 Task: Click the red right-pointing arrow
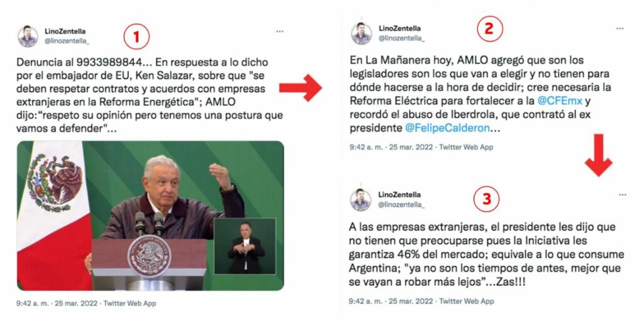(300, 88)
